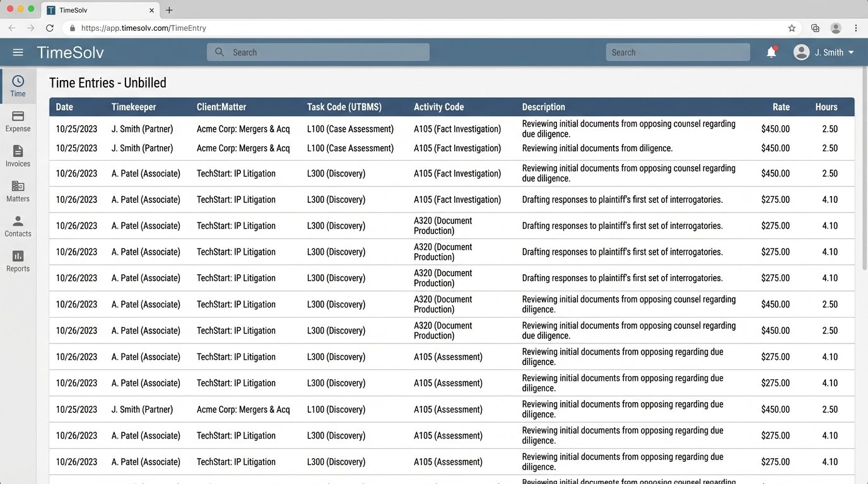Viewport: 868px width, 484px height.
Task: Sort entries by the Date column header
Action: pyautogui.click(x=64, y=107)
